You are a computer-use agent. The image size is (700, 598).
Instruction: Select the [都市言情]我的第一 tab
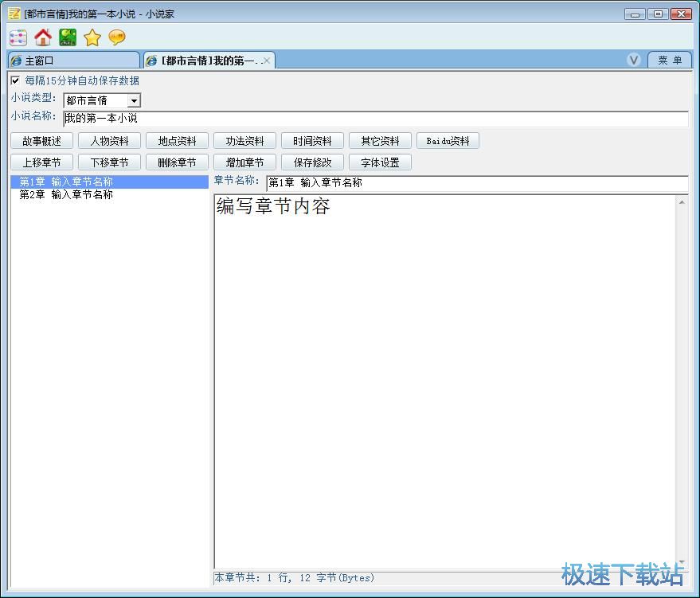pos(209,61)
